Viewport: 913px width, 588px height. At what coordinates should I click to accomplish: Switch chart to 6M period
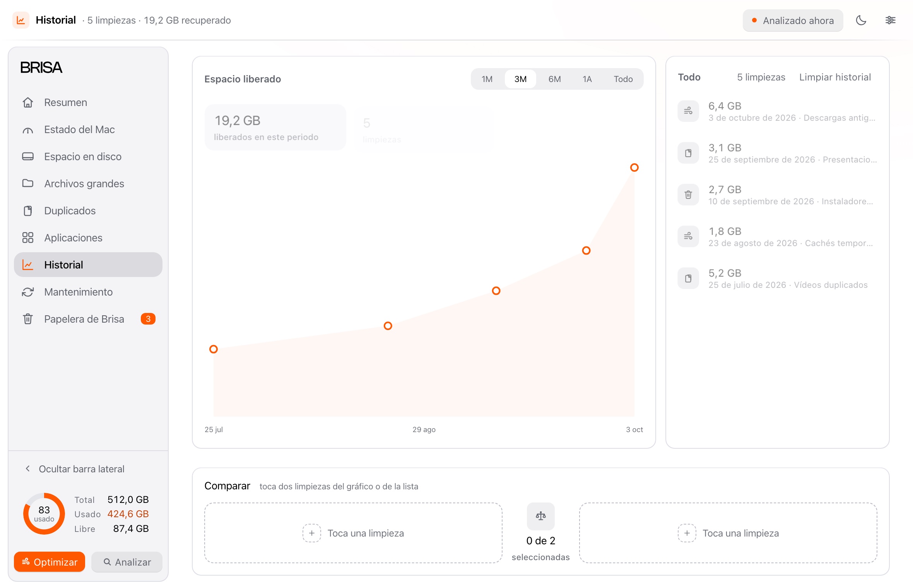point(554,79)
